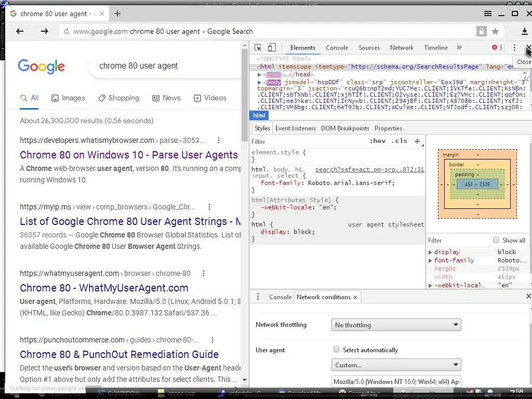Screen dimensions: 532x399
Task: Enable Show all computed styles checkbox
Action: (x=496, y=240)
